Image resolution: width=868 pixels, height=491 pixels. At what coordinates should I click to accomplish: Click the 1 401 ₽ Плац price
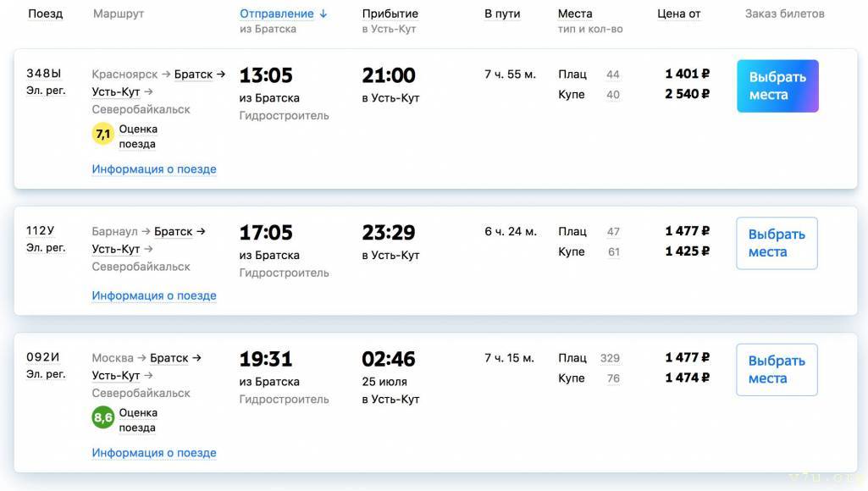pos(687,74)
